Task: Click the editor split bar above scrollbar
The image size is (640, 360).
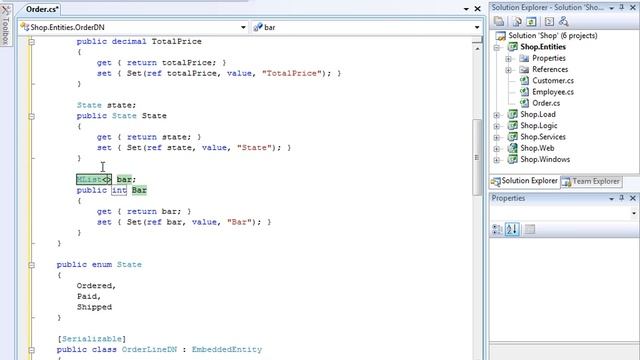Action: (477, 40)
